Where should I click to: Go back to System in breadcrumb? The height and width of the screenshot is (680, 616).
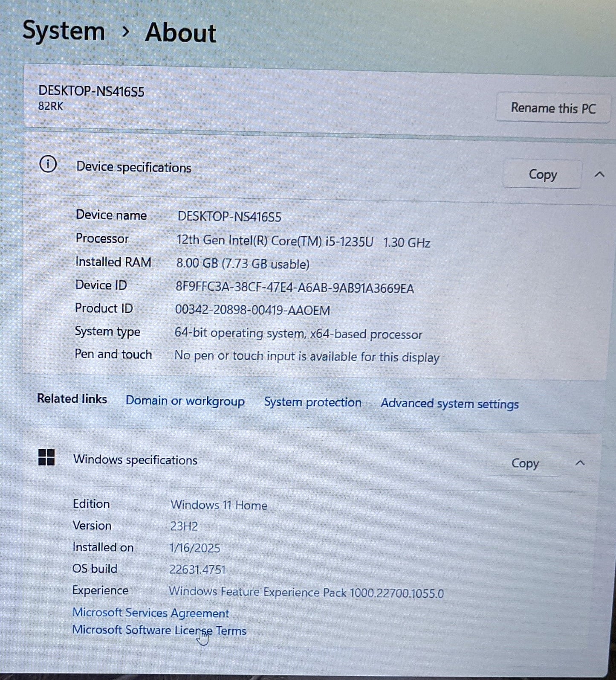(x=64, y=31)
